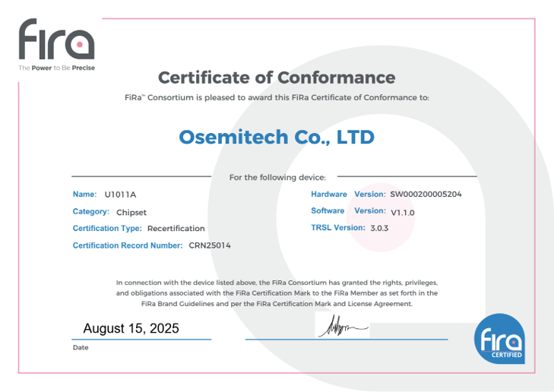This screenshot has height=392, width=554.
Task: Click the 'Hardware Version:' label
Action: tap(348, 194)
